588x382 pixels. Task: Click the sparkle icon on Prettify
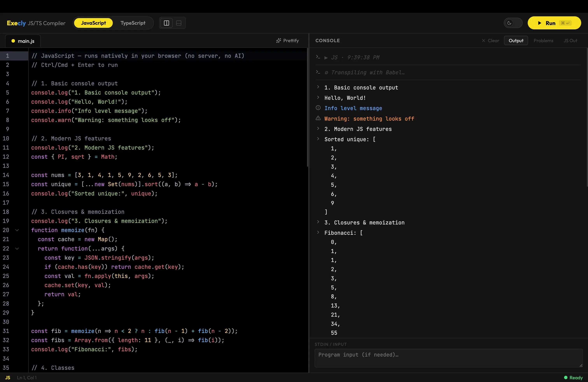pos(279,40)
